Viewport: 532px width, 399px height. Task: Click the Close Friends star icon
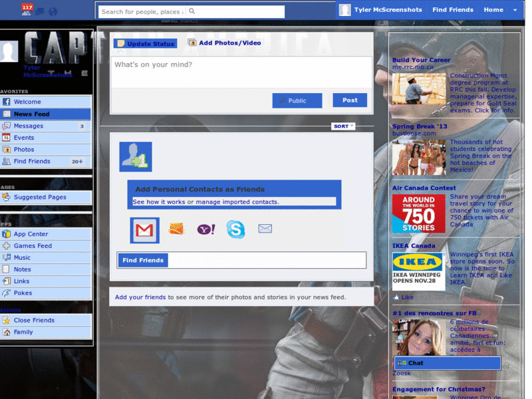6,320
